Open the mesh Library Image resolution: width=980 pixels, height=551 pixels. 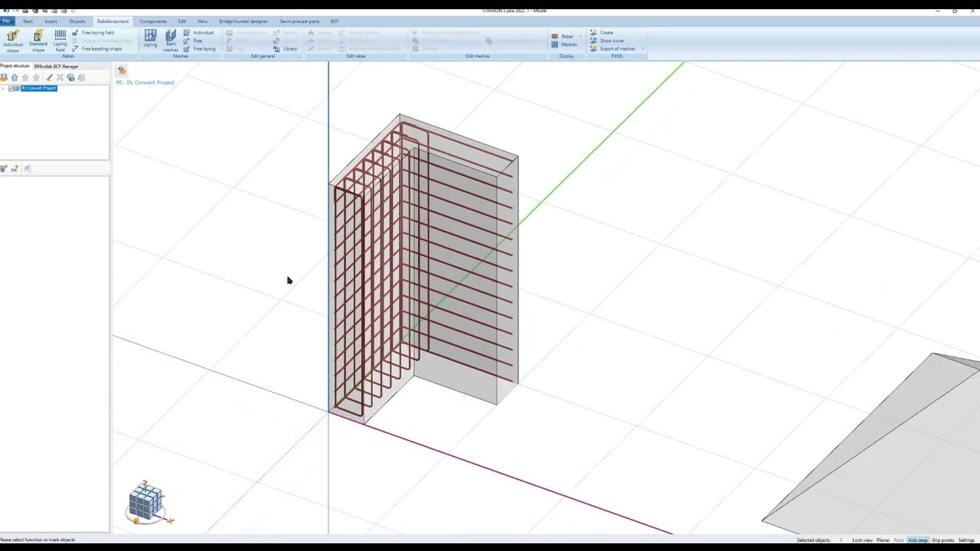coord(285,49)
